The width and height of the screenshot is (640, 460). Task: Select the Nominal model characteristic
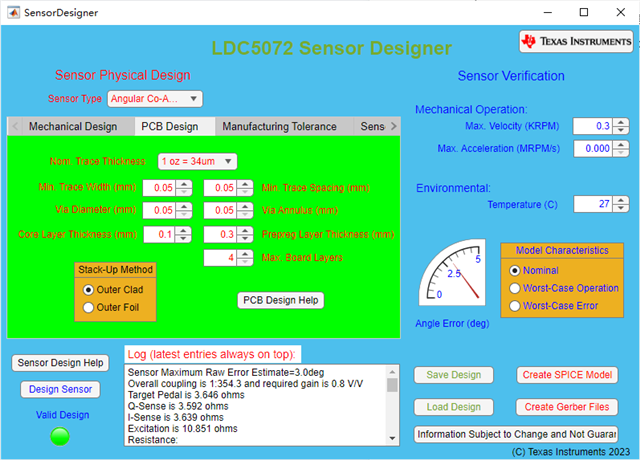point(534,271)
